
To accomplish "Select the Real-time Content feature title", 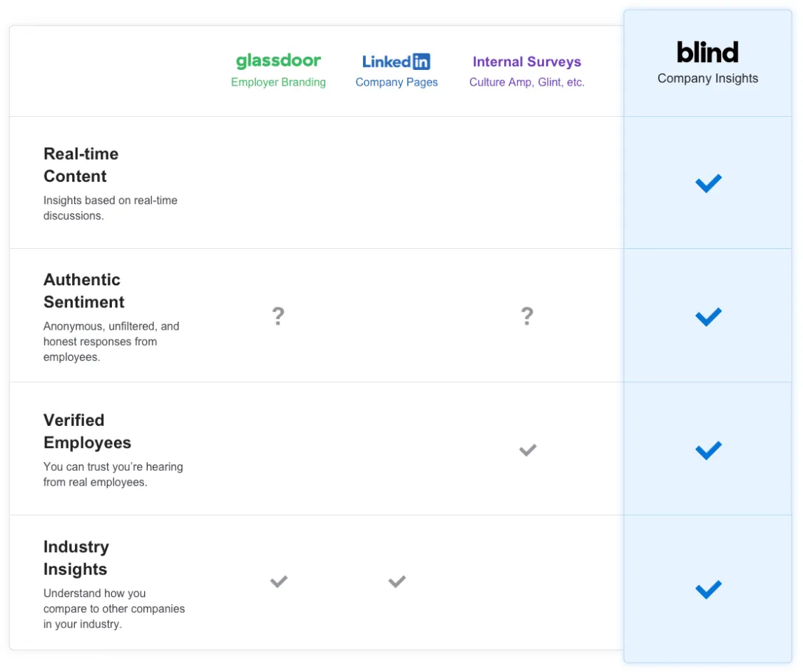I will pos(81,165).
